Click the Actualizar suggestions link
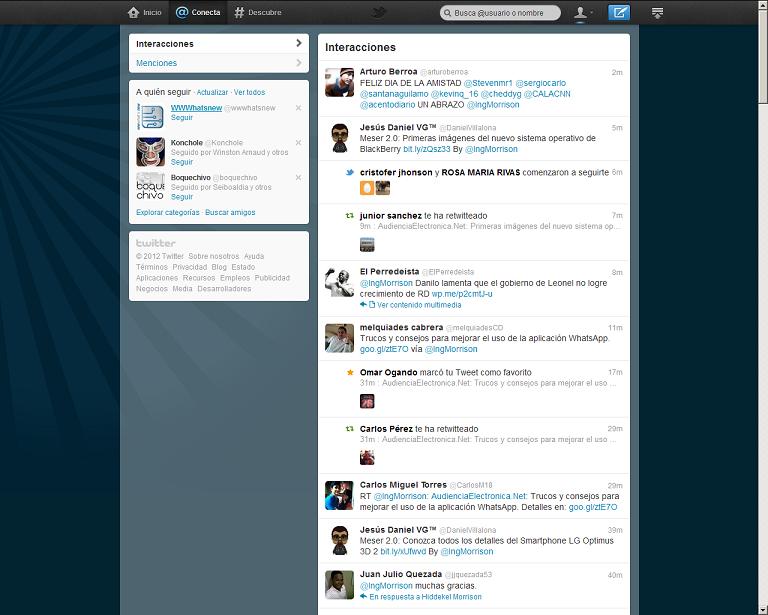The image size is (768, 615). (212, 92)
